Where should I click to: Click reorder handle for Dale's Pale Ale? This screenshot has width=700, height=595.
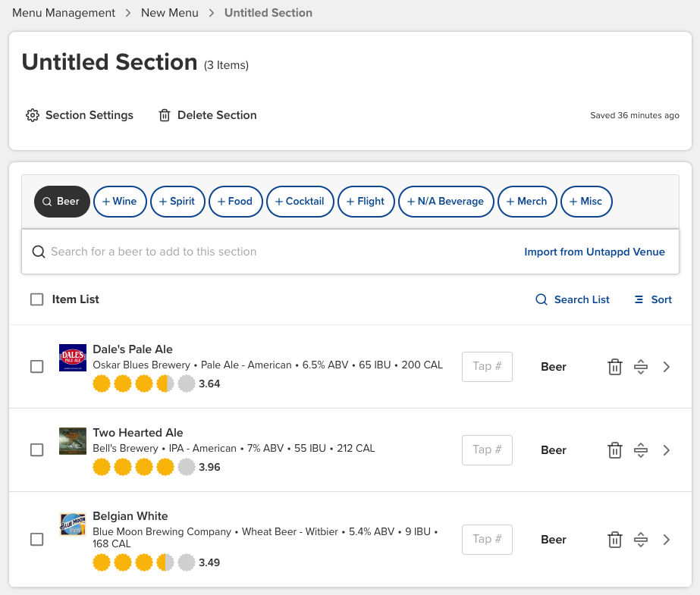click(641, 367)
